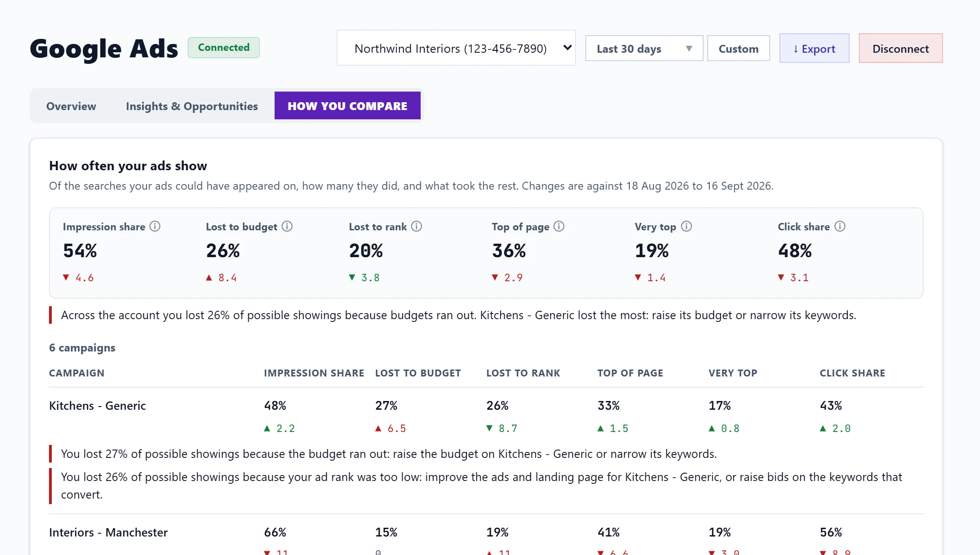This screenshot has height=555, width=980.
Task: Click Kitchens - Generic 8.7 lost to rank change
Action: (x=502, y=428)
